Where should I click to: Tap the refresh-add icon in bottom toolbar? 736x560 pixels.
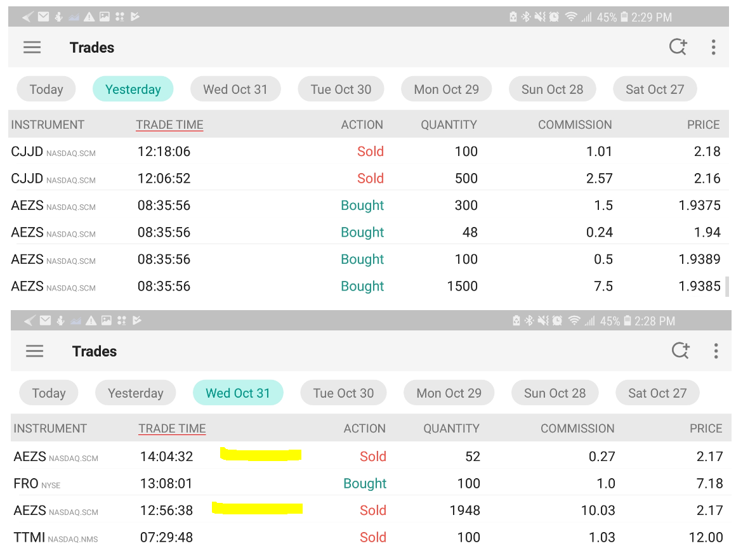(681, 351)
